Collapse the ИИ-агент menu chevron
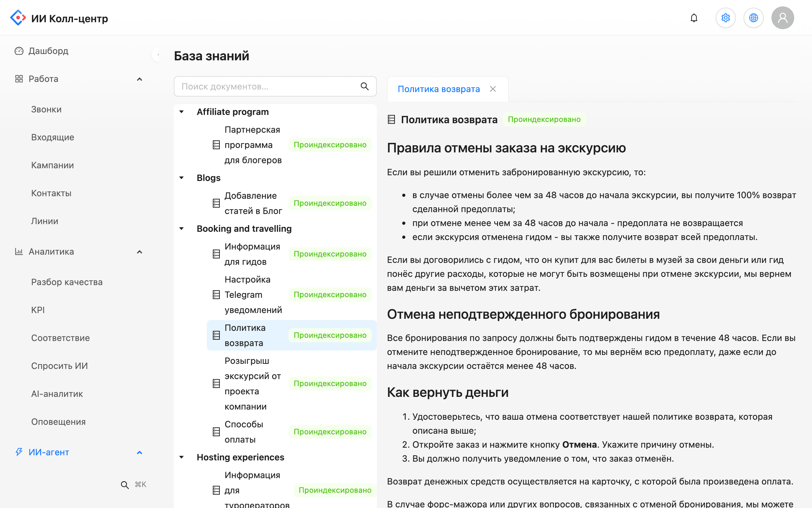The width and height of the screenshot is (812, 508). coord(140,452)
